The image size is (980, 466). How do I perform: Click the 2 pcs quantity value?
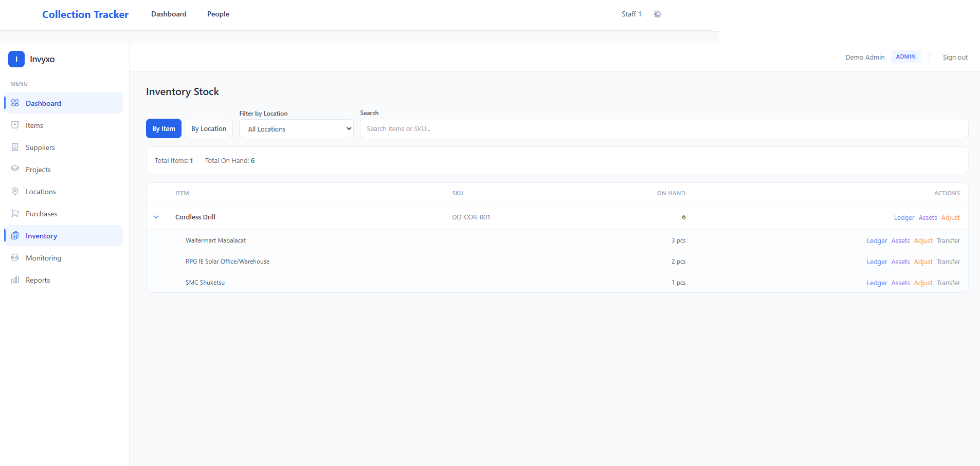point(678,261)
